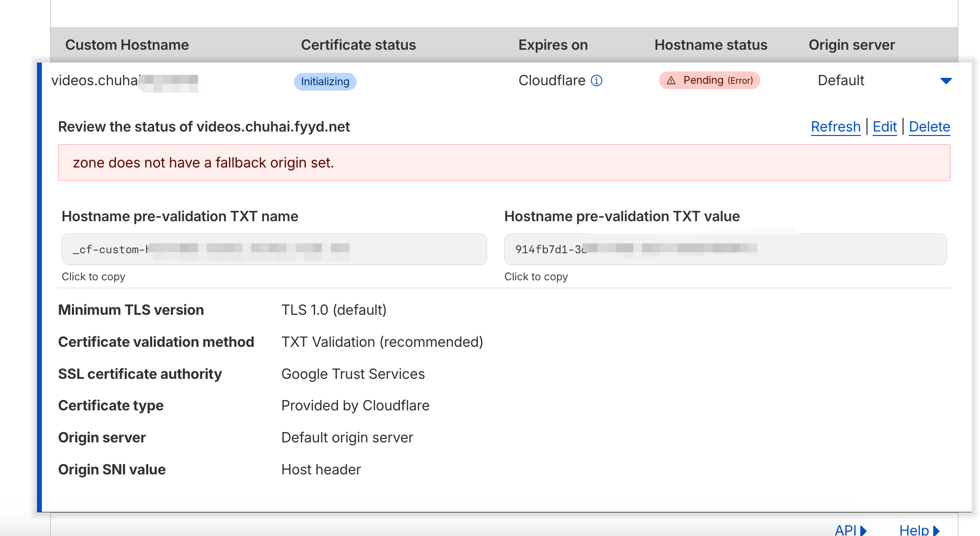Click the Edit link
The height and width of the screenshot is (536, 980).
[x=885, y=127]
